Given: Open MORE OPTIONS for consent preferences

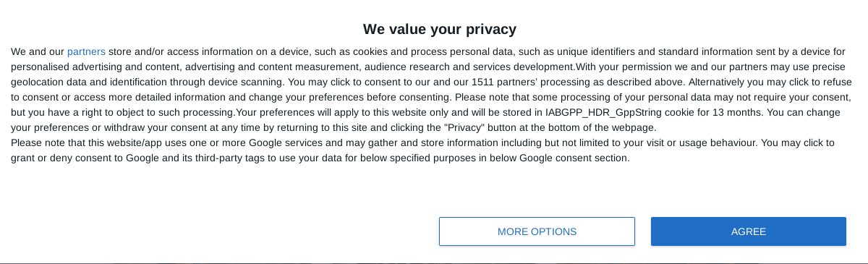Looking at the screenshot, I should tap(537, 231).
